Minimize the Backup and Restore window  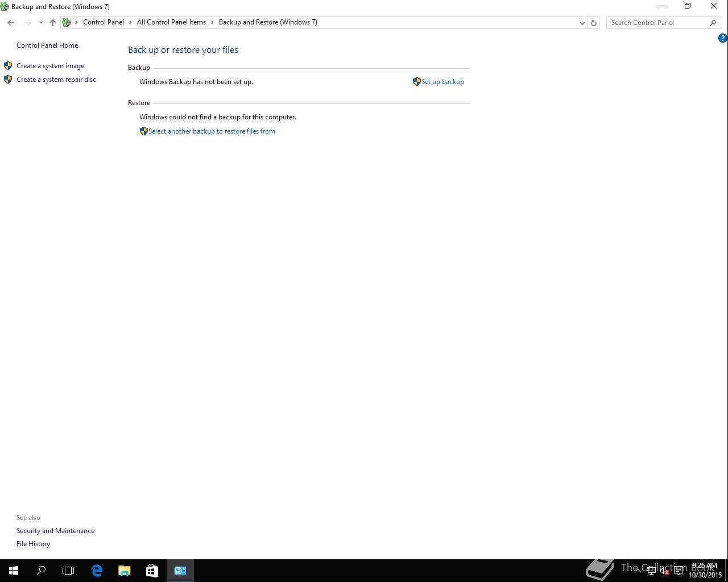coord(661,6)
